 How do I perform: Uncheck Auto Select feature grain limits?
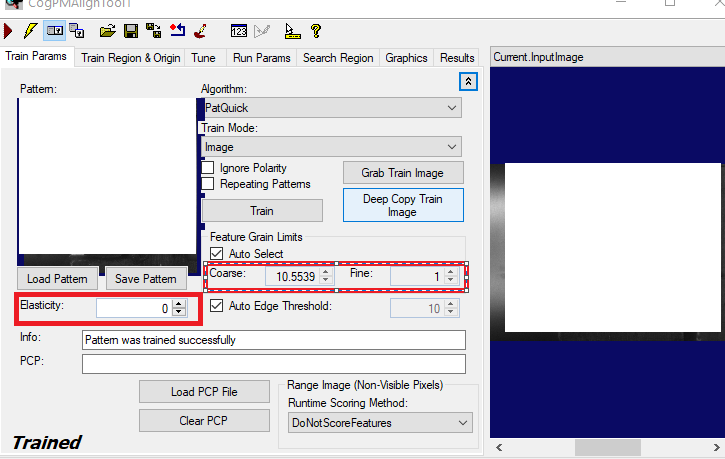pyautogui.click(x=216, y=254)
